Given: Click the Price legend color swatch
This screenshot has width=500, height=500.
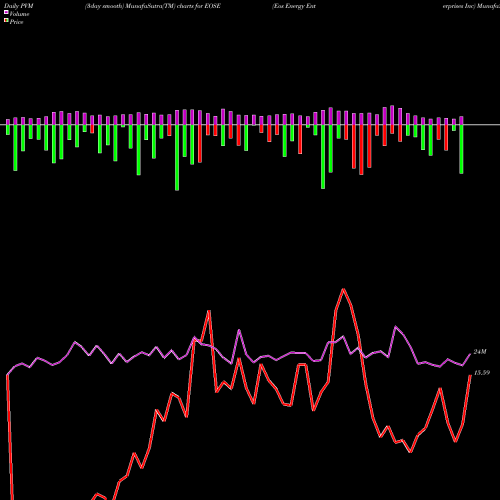Looking at the screenshot, I should coord(6,21).
